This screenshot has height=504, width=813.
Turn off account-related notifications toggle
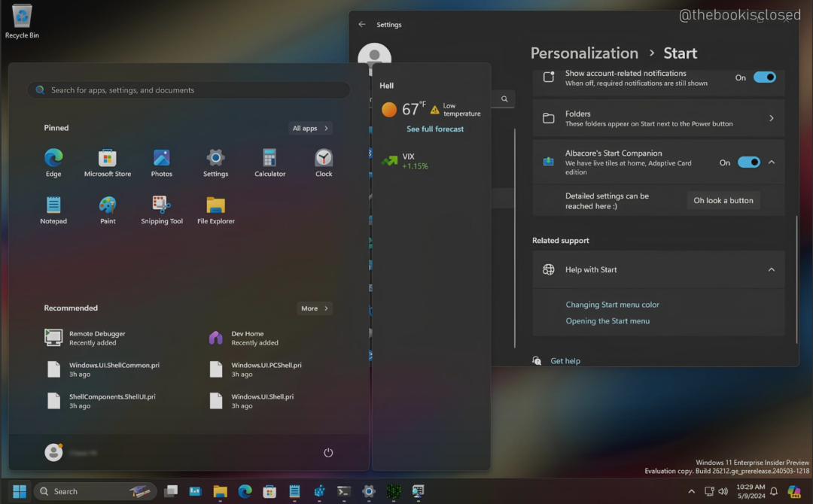click(764, 77)
